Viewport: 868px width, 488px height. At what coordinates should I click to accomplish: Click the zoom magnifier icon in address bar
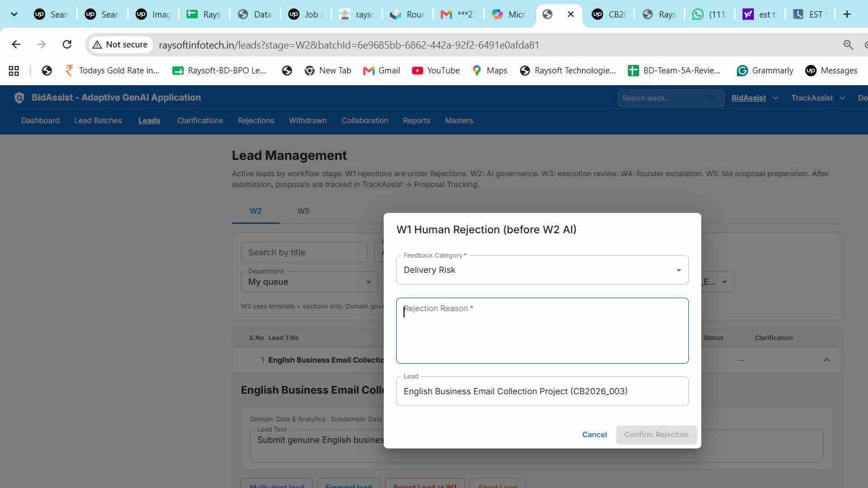[848, 45]
